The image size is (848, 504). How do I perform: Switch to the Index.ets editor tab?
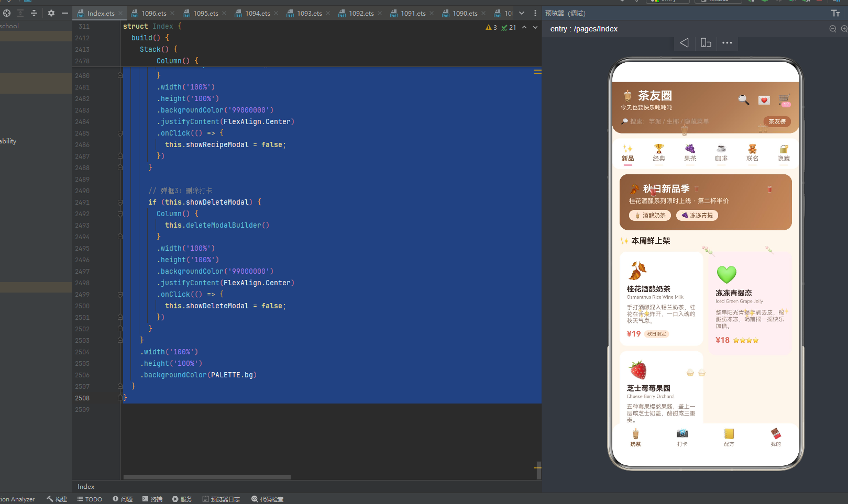click(x=100, y=13)
